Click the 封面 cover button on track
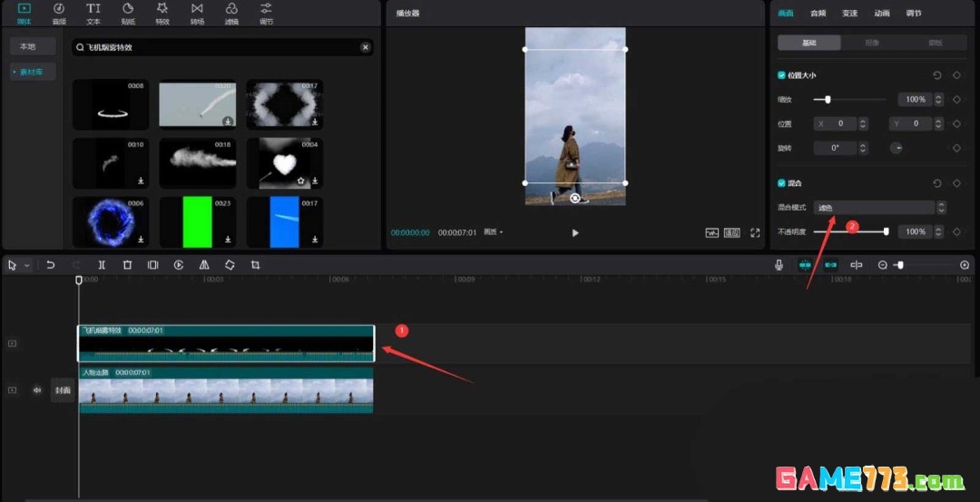This screenshot has height=502, width=980. [63, 390]
